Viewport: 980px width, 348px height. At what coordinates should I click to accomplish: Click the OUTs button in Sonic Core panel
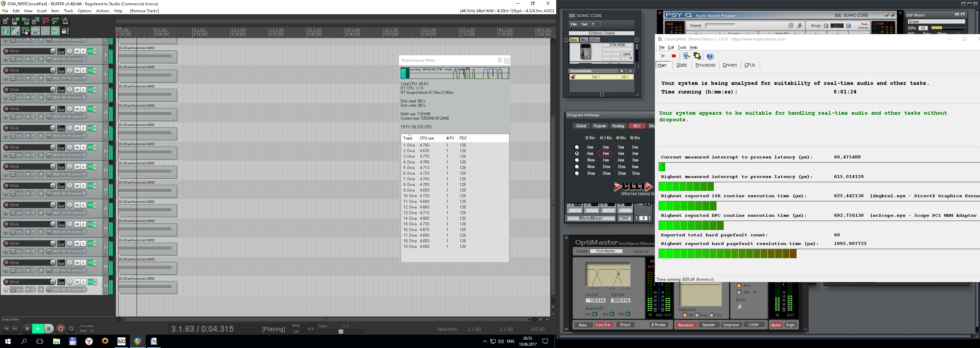pos(594,40)
